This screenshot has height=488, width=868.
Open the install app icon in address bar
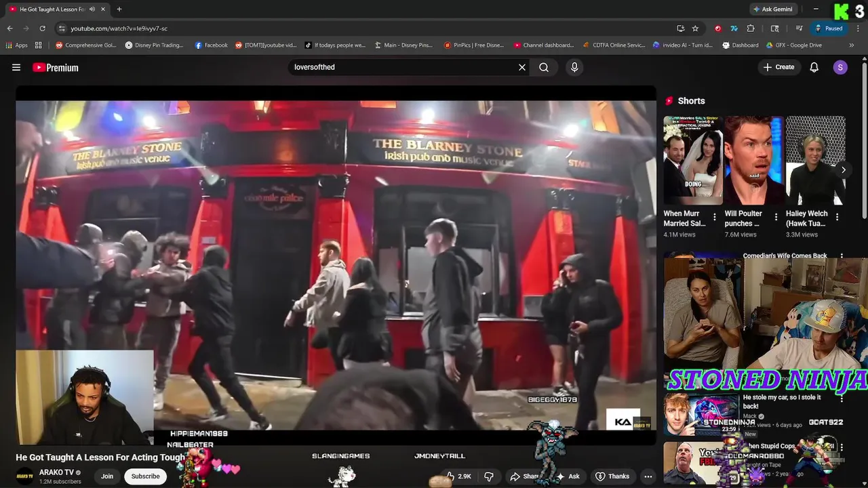tap(680, 28)
